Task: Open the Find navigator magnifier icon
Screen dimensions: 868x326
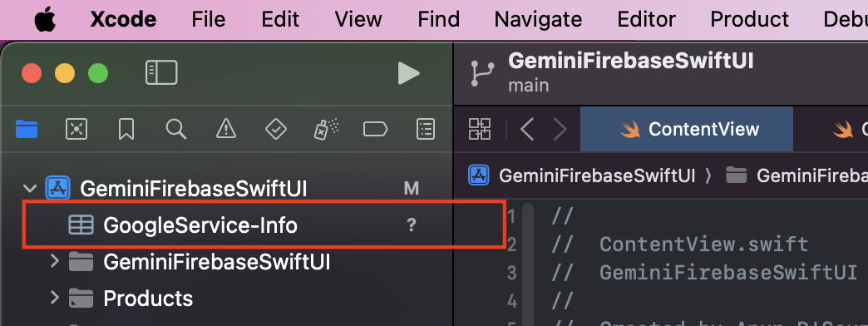Action: (176, 130)
